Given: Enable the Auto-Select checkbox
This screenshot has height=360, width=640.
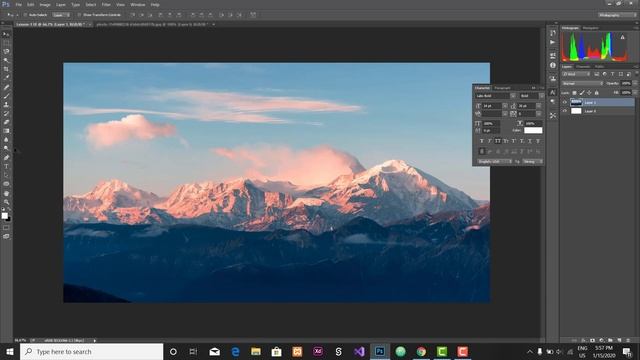Looking at the screenshot, I should click(x=25, y=15).
